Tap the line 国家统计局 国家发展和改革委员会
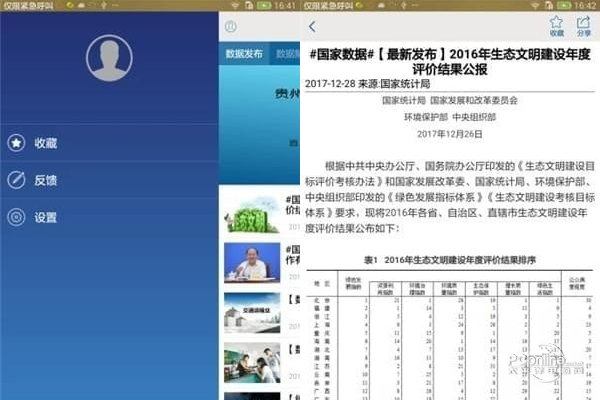This screenshot has height=400, width=600. tap(450, 100)
